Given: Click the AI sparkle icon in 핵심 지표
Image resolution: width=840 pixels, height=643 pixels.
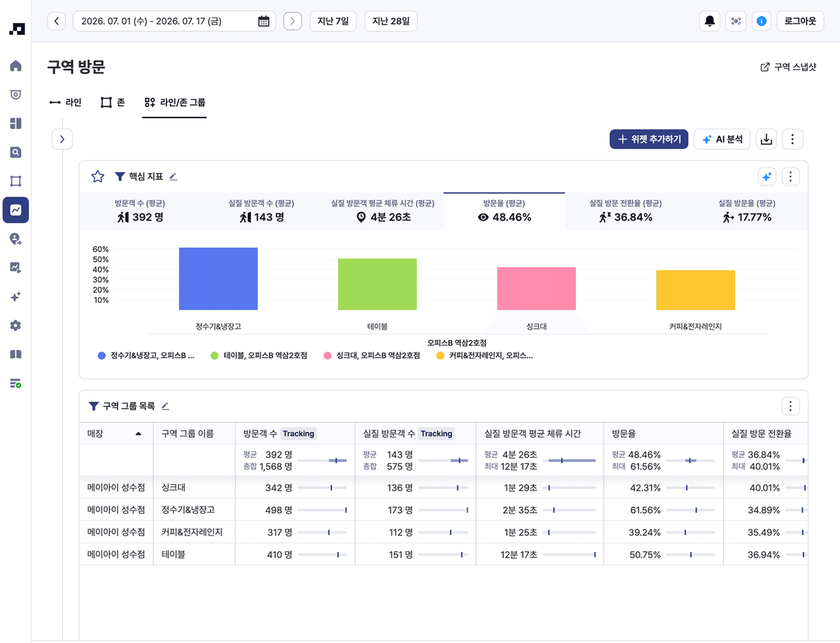Looking at the screenshot, I should coord(767,176).
